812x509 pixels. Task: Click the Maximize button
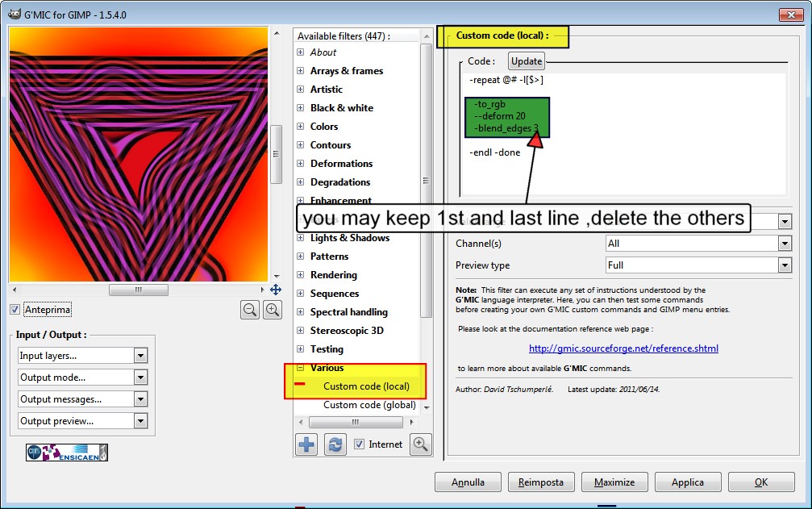click(x=614, y=482)
